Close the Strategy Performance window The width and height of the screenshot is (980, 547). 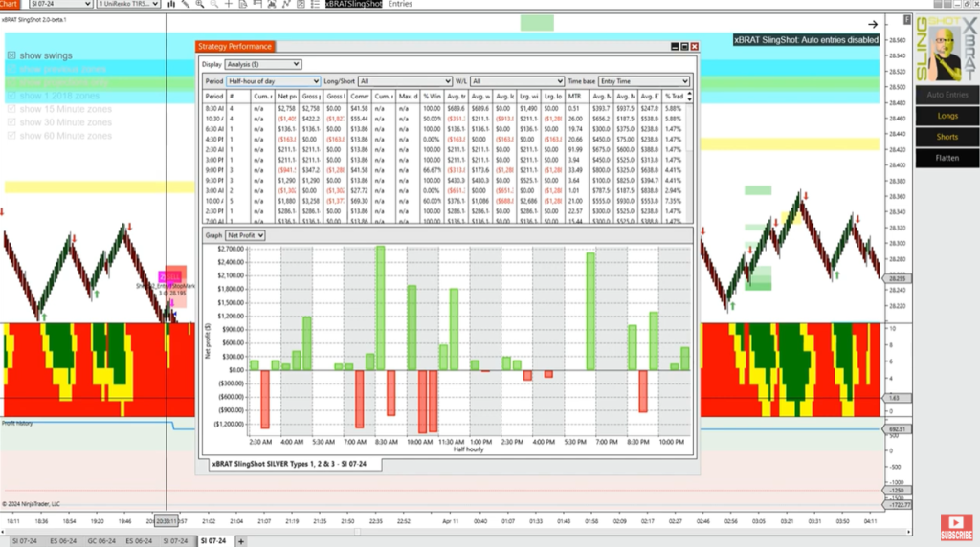695,46
